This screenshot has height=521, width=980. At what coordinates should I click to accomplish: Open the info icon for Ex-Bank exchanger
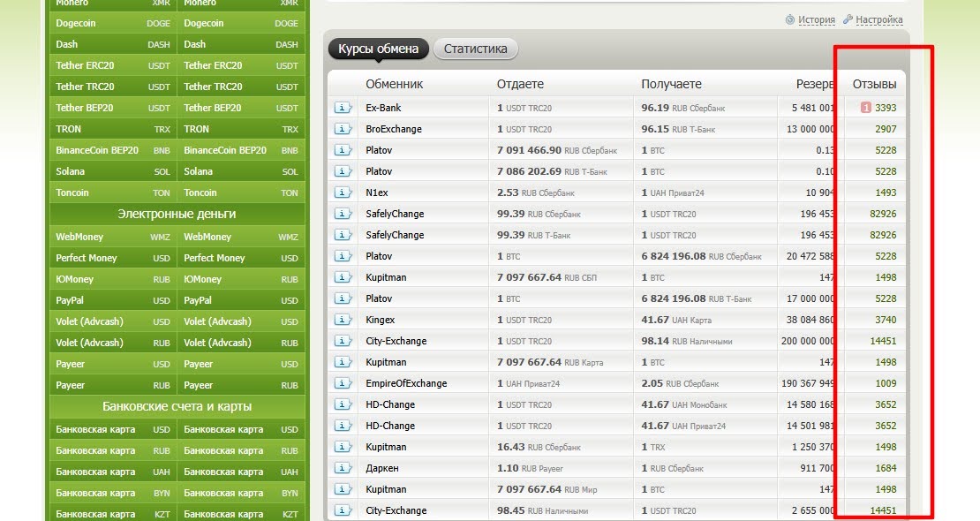(343, 108)
